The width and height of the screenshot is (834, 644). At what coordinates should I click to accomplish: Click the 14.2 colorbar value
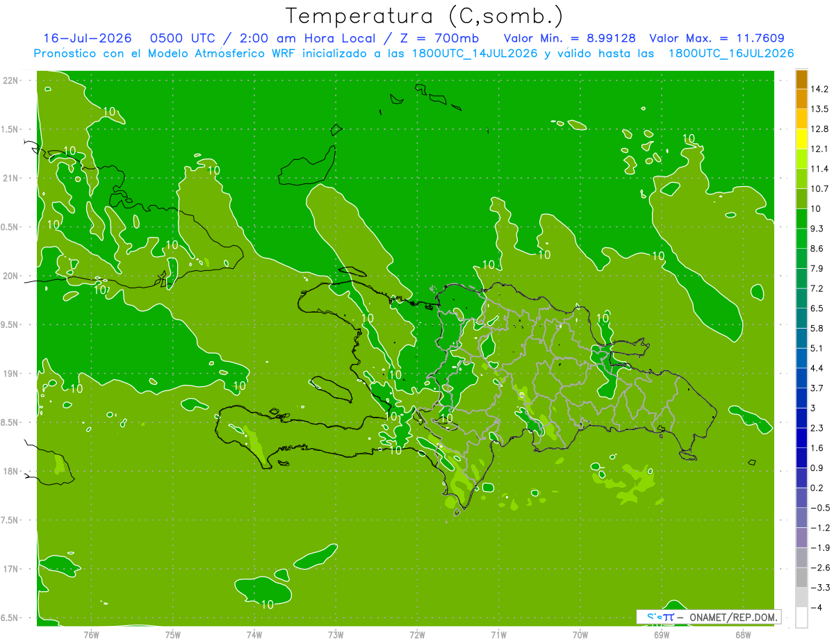click(819, 89)
